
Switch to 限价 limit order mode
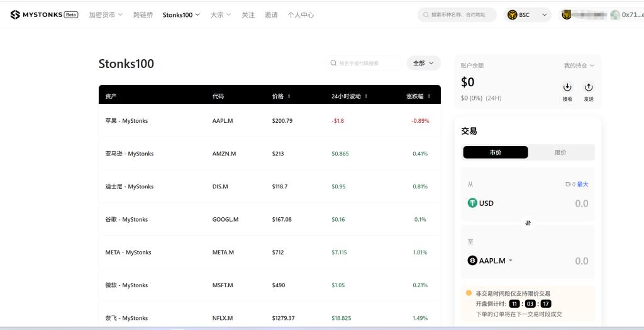click(x=560, y=152)
